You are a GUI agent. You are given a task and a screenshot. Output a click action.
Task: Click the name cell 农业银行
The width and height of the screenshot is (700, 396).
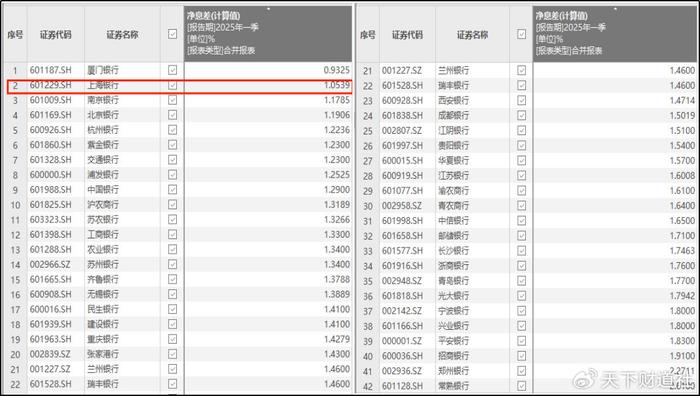[x=103, y=249]
